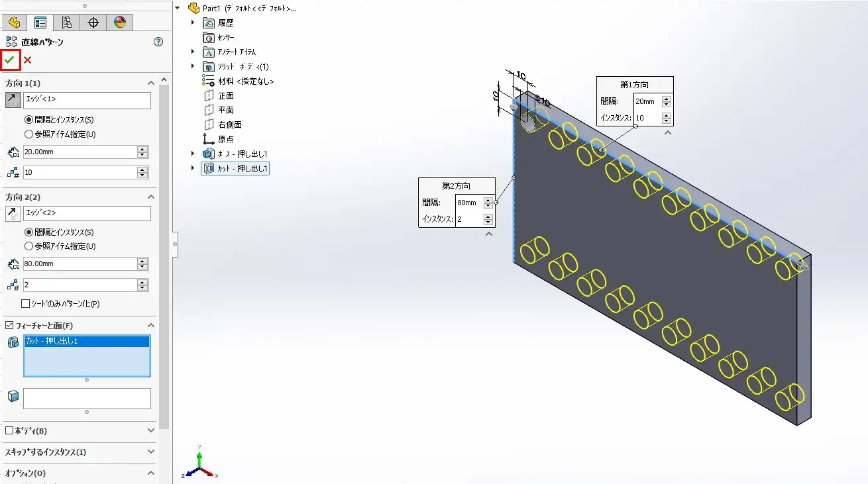Click the エッジ<1> direction input field

87,101
